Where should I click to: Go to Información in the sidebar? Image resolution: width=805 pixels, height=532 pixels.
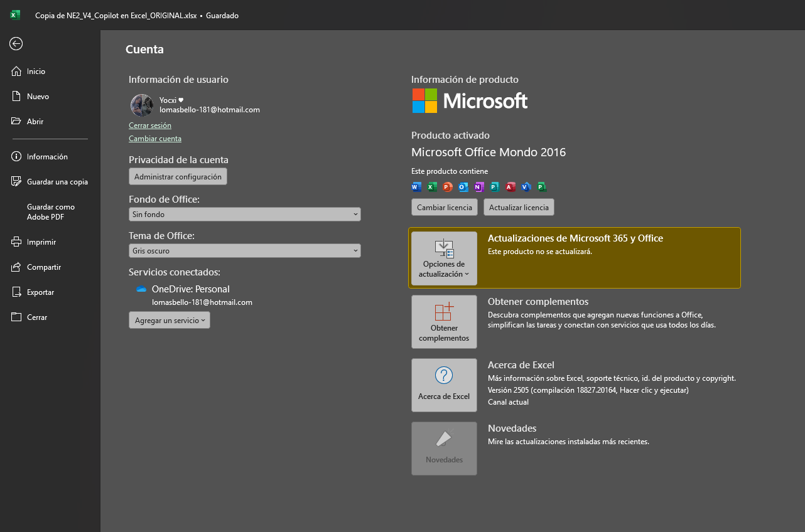[47, 157]
